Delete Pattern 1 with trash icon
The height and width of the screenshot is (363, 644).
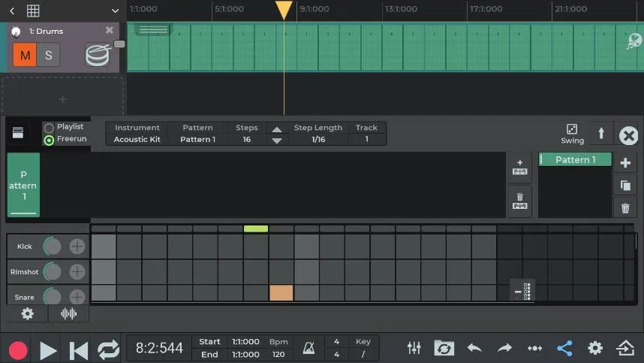click(x=625, y=208)
